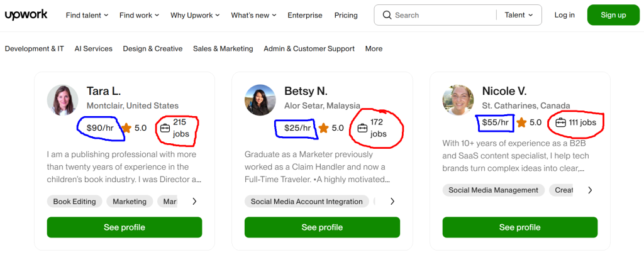644x260 pixels.
Task: See profile for Betsy N.
Action: 322,227
